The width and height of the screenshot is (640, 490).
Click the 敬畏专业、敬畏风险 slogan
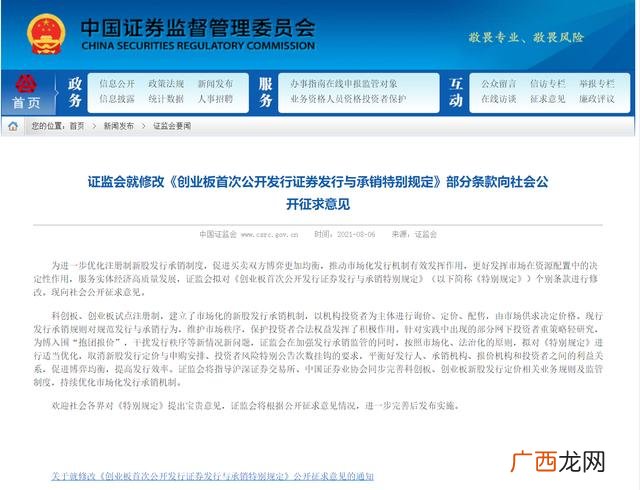point(526,38)
